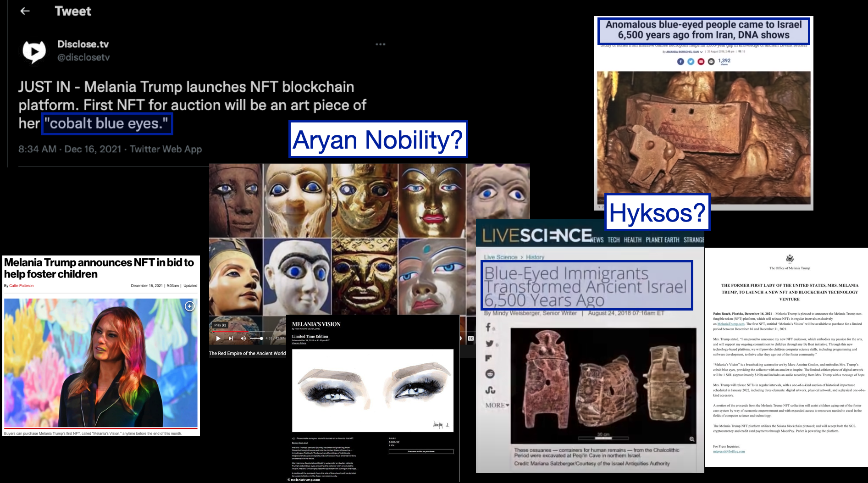
Task: Expand the MORE share options dropdown
Action: [x=498, y=405]
